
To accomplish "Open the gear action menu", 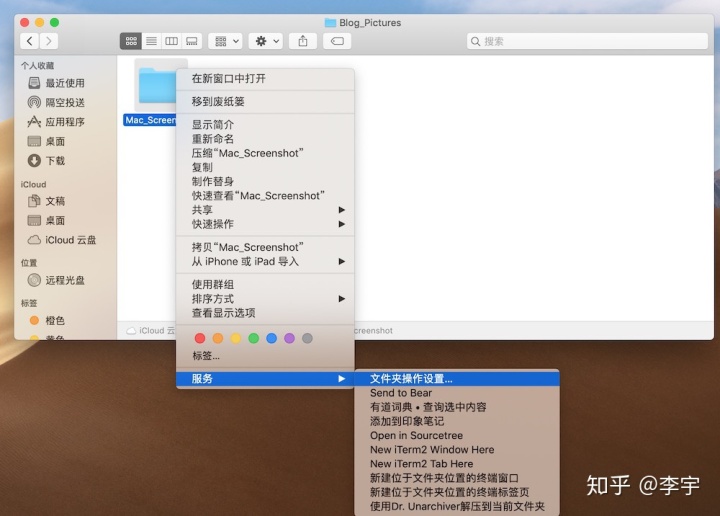I will point(265,41).
